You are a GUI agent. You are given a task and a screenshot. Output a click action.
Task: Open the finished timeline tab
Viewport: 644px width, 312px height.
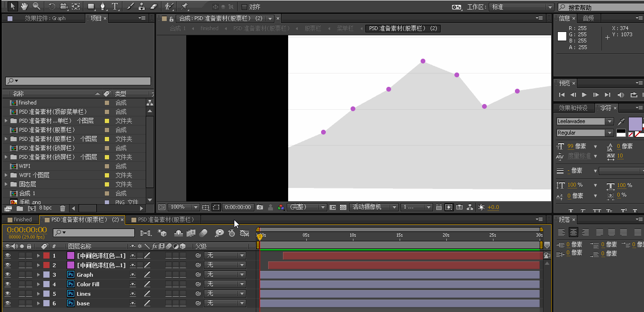22,219
